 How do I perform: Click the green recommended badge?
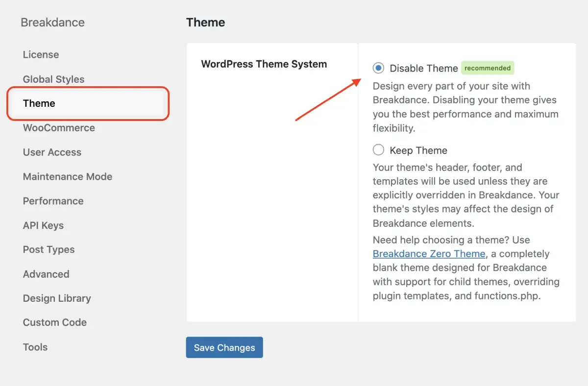[487, 68]
